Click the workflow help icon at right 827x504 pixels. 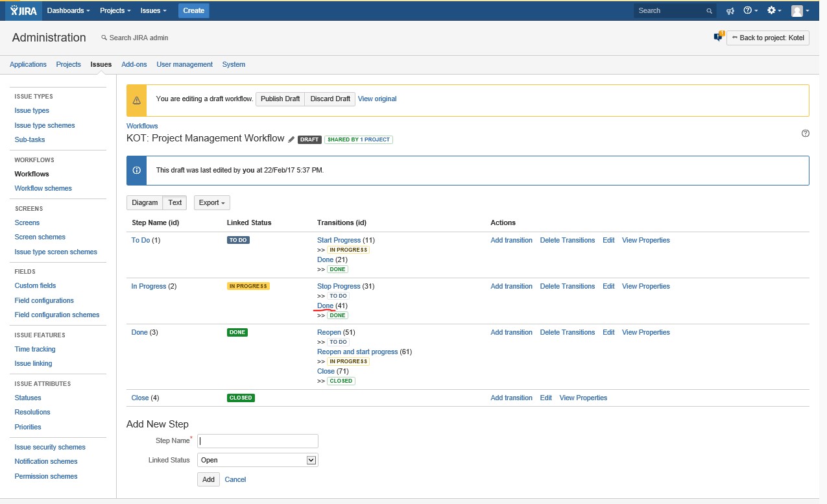806,134
